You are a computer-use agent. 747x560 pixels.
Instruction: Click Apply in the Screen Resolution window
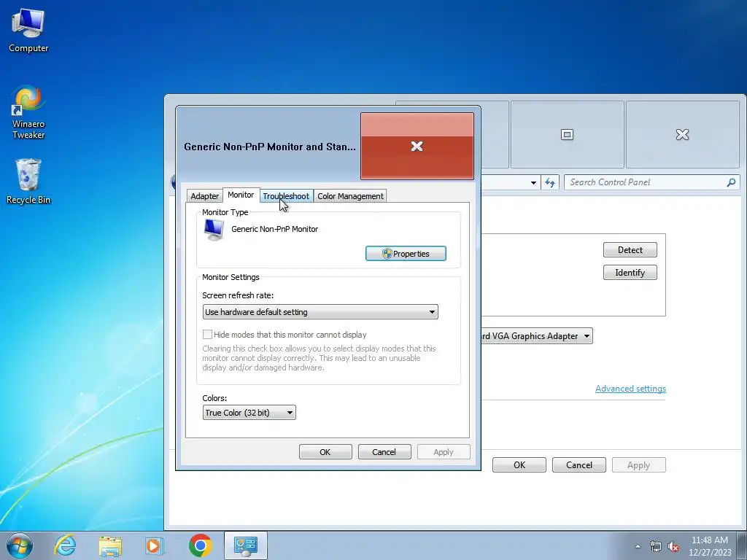(x=638, y=464)
